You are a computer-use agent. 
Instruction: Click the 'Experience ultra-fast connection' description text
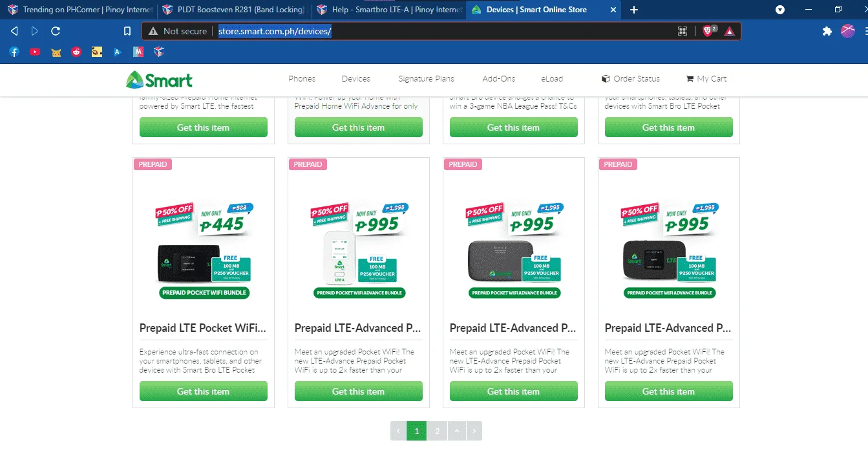[x=201, y=361]
